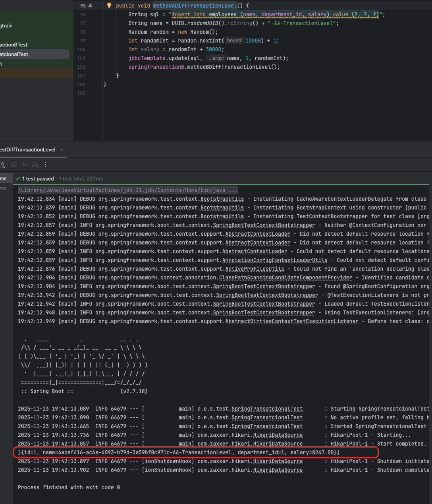Open the AnnotationConfigContextLoaderUtils class link

tap(274, 260)
